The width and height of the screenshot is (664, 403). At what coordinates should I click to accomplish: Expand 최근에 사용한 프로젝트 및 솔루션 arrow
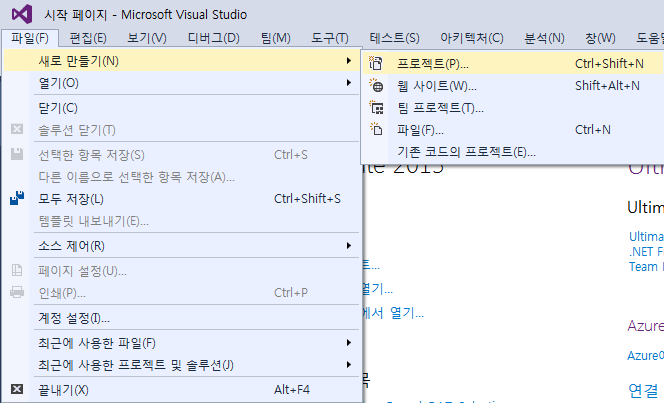(349, 364)
